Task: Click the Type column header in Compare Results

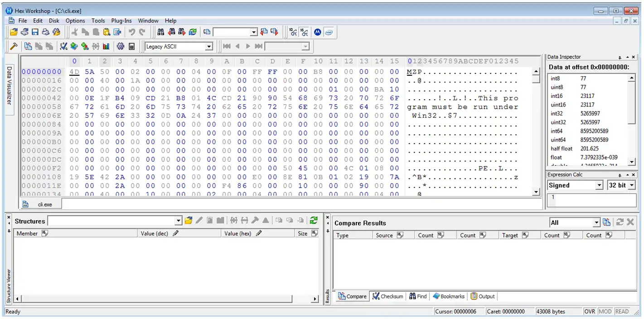Action: click(353, 235)
